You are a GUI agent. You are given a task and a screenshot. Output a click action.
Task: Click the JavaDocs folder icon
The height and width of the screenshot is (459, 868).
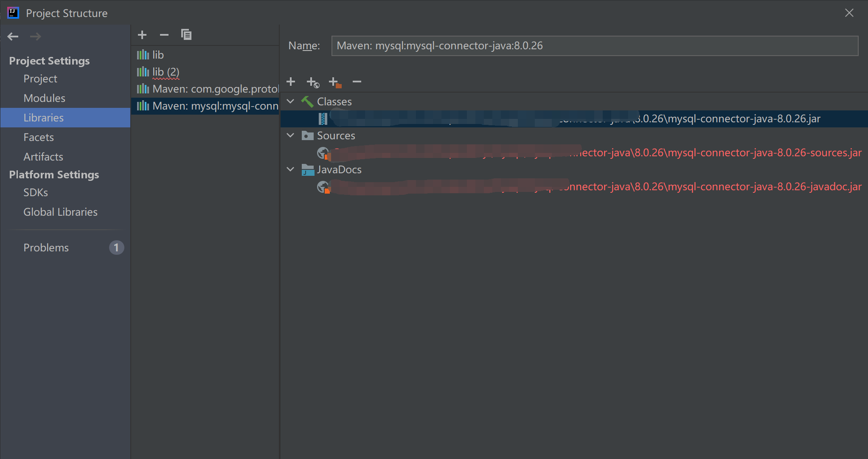click(x=307, y=170)
